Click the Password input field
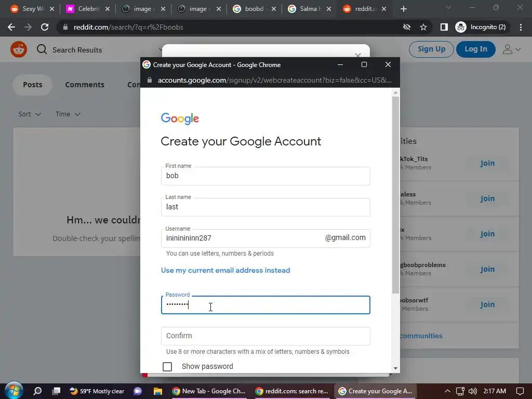 click(x=265, y=304)
